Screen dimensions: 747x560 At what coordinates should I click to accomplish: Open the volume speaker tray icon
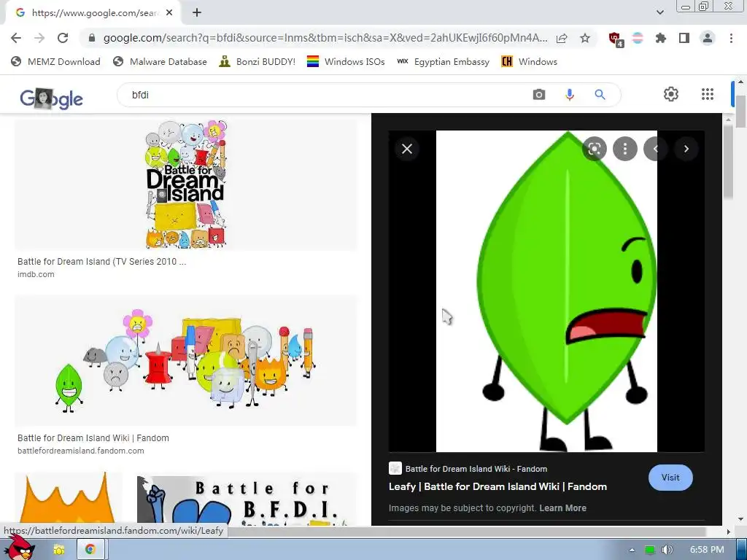click(667, 550)
